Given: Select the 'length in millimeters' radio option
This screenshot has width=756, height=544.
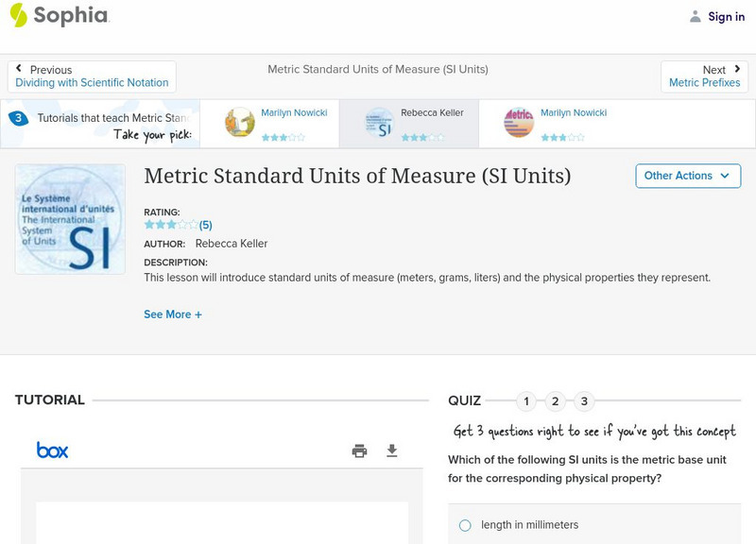Looking at the screenshot, I should pyautogui.click(x=465, y=525).
